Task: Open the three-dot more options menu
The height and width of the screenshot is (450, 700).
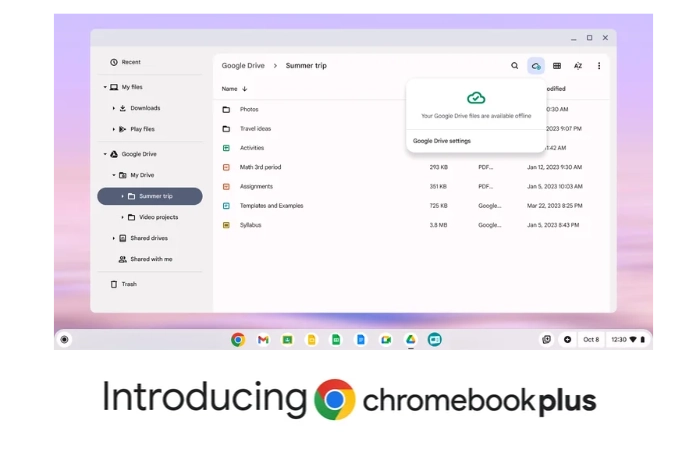Action: click(x=599, y=66)
